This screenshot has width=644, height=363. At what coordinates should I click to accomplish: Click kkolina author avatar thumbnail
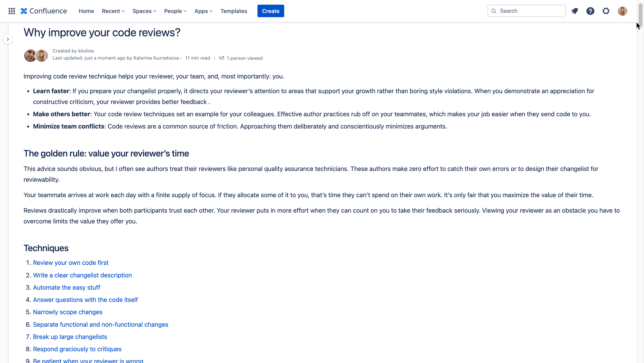(x=30, y=54)
